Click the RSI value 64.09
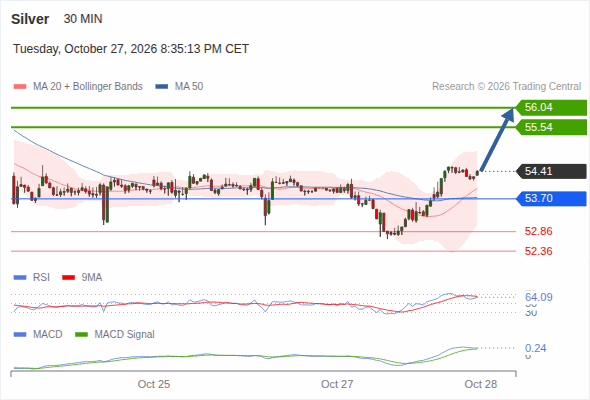The height and width of the screenshot is (400, 590). tap(539, 297)
